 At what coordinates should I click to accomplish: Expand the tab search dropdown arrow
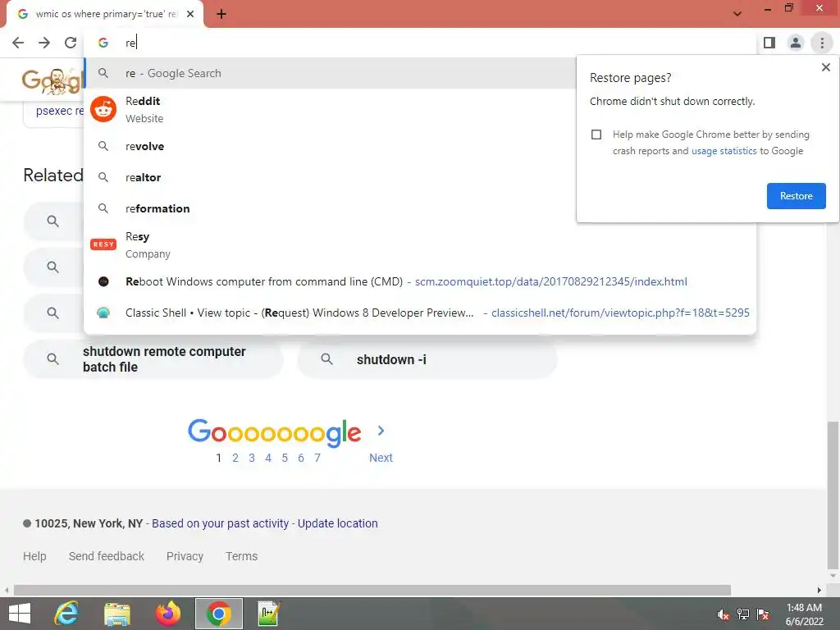[737, 14]
